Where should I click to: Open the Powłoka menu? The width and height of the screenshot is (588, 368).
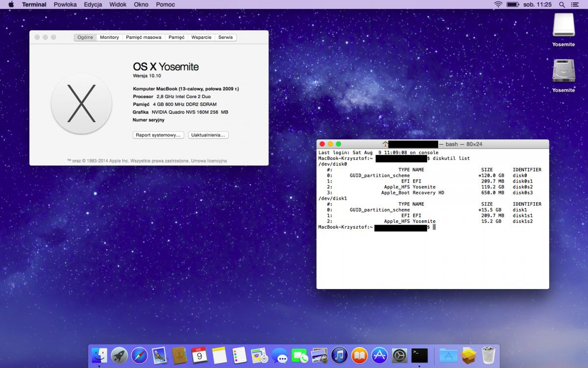65,4
